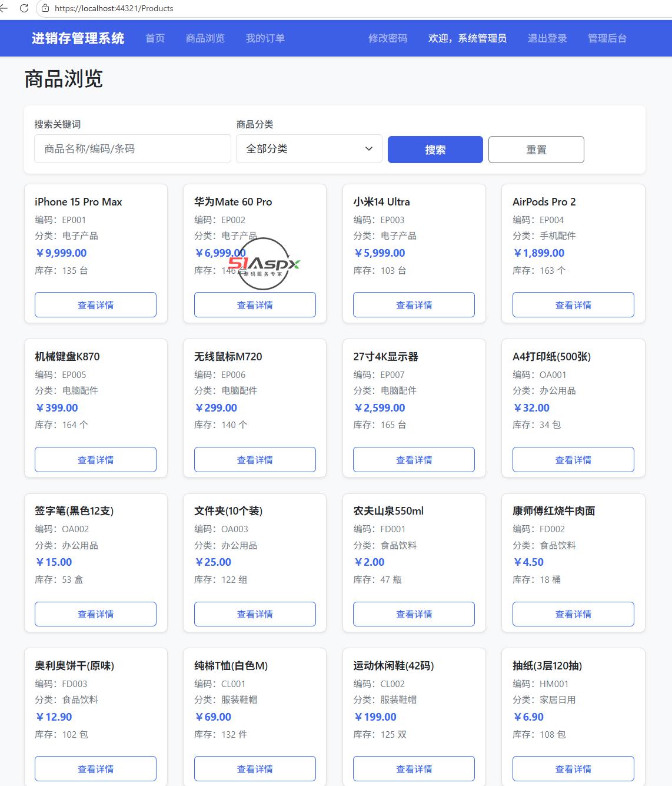Click the 商品浏览 page heading
Screen dimensions: 672x786
tap(64, 79)
